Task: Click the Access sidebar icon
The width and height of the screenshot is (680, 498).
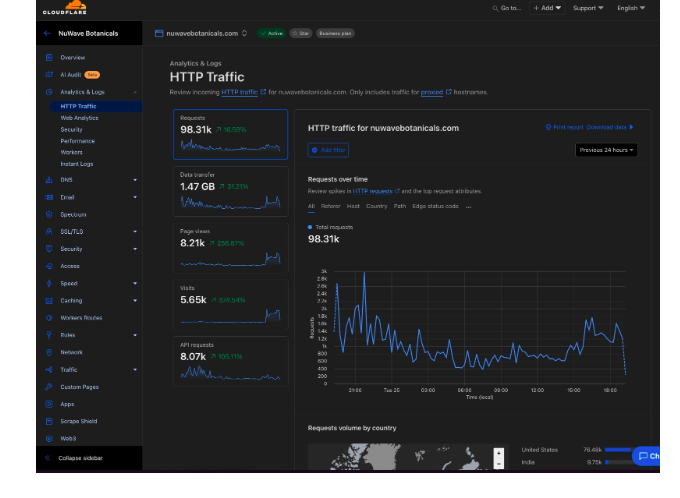Action: point(49,266)
